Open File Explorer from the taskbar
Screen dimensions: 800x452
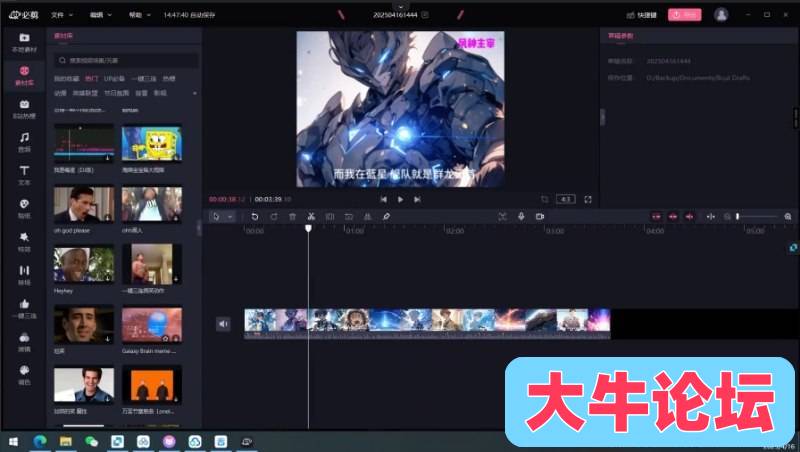65,442
